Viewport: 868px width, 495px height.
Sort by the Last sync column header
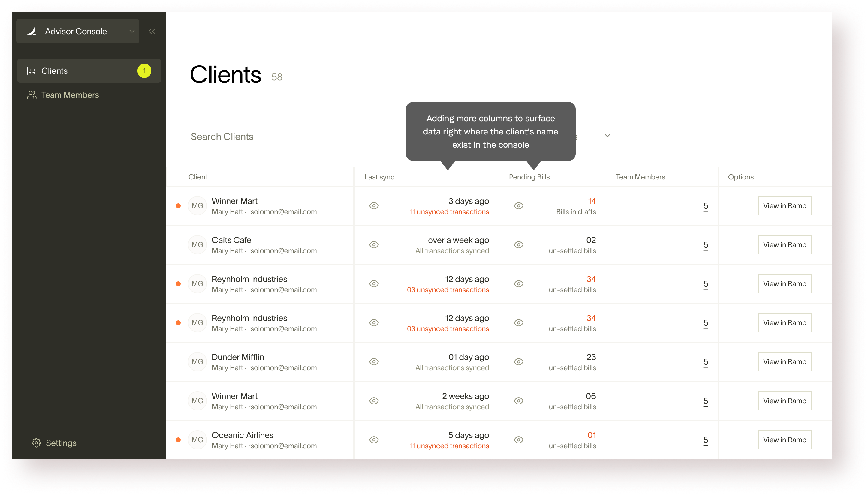pyautogui.click(x=379, y=177)
